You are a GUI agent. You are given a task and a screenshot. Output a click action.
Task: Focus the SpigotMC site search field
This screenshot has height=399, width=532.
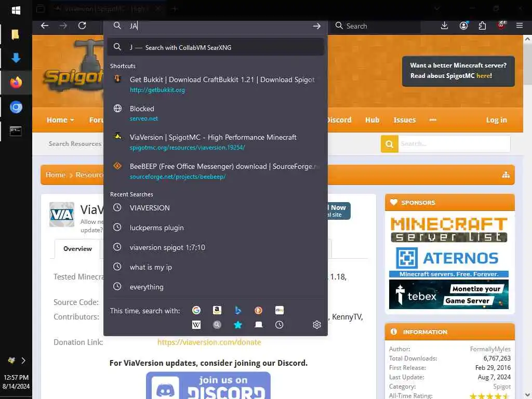pos(454,144)
